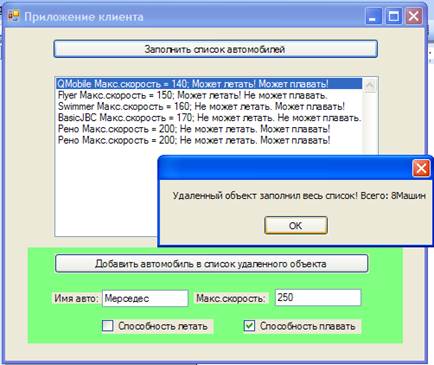Uncheck the 'Способность плавать' checkbox
The width and height of the screenshot is (434, 365).
click(249, 326)
